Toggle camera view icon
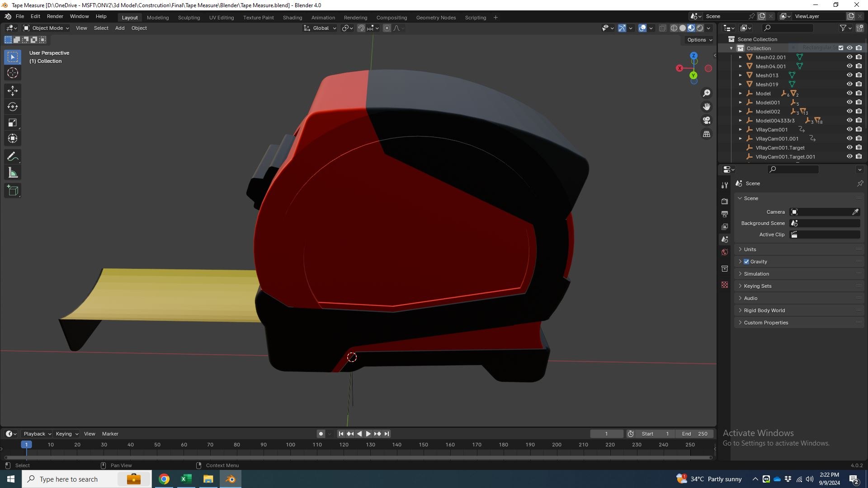This screenshot has width=868, height=488. 707,120
